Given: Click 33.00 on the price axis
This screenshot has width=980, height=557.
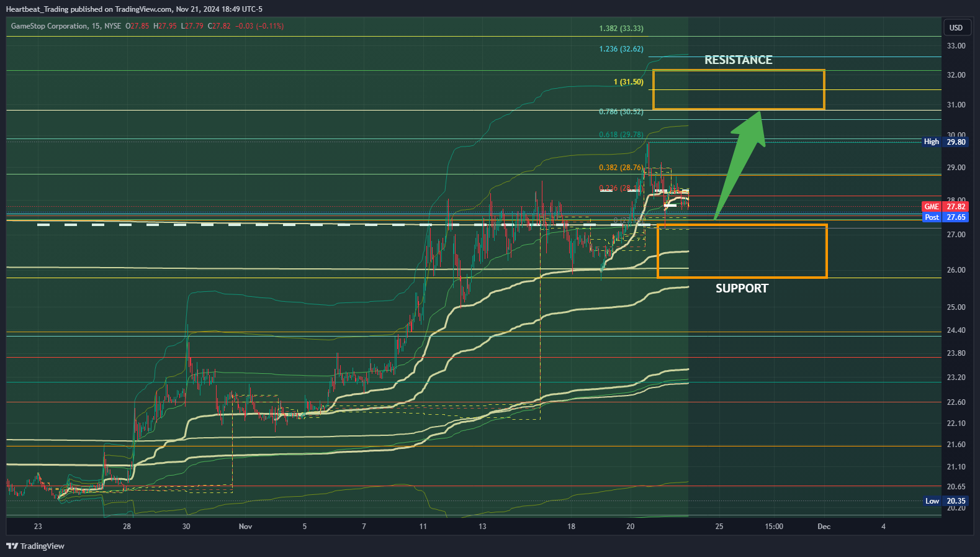Looking at the screenshot, I should (x=956, y=46).
